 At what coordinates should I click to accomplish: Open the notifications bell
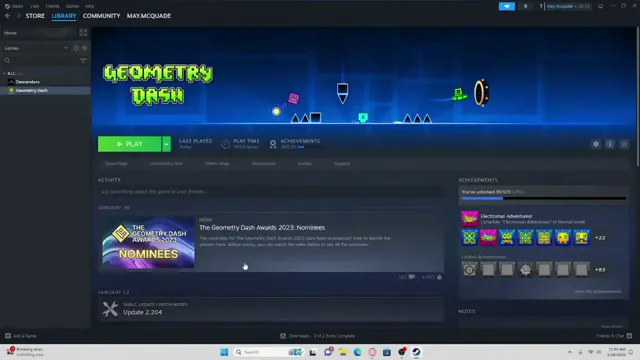(x=525, y=6)
